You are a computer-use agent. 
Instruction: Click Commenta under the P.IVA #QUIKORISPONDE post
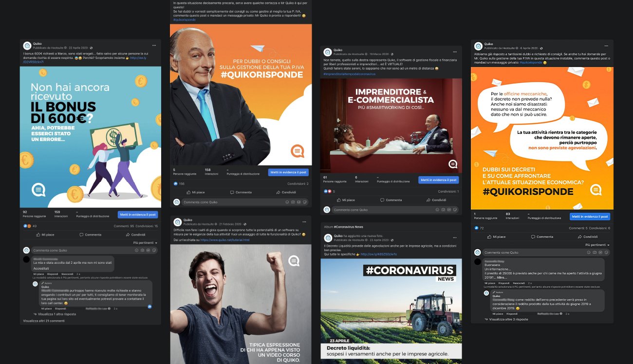pyautogui.click(x=241, y=192)
